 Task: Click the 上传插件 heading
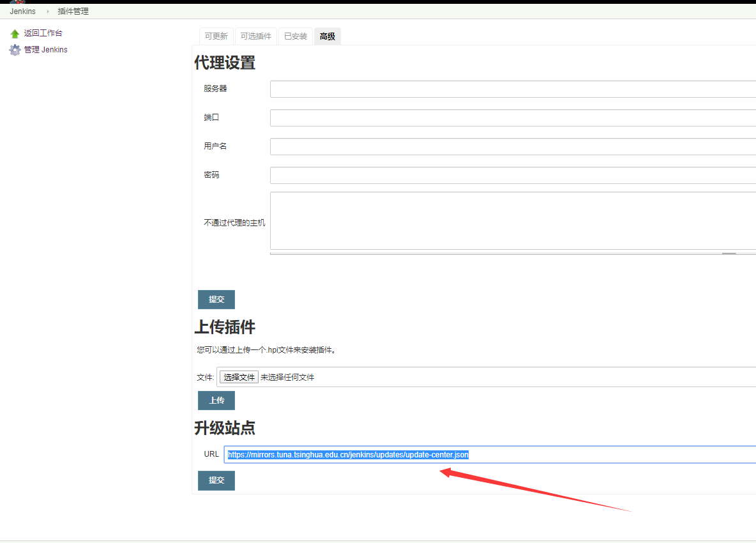pyautogui.click(x=225, y=327)
